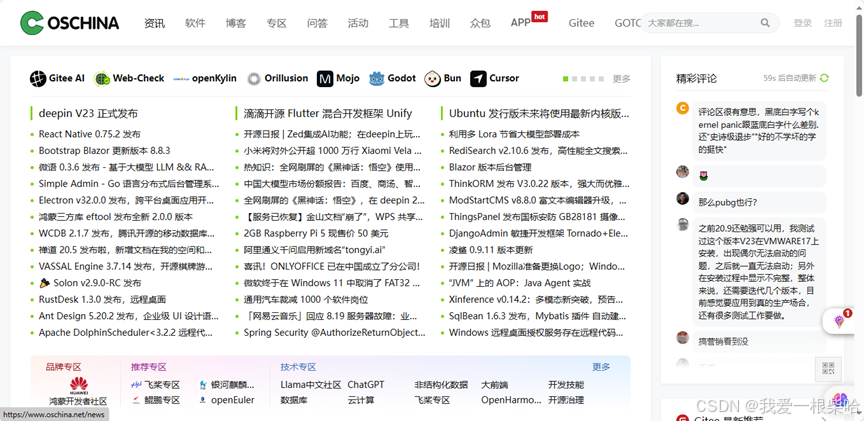Viewport: 864px width, 421px height.
Task: Click the avatar beside 那么pubg也行?
Action: tap(682, 198)
